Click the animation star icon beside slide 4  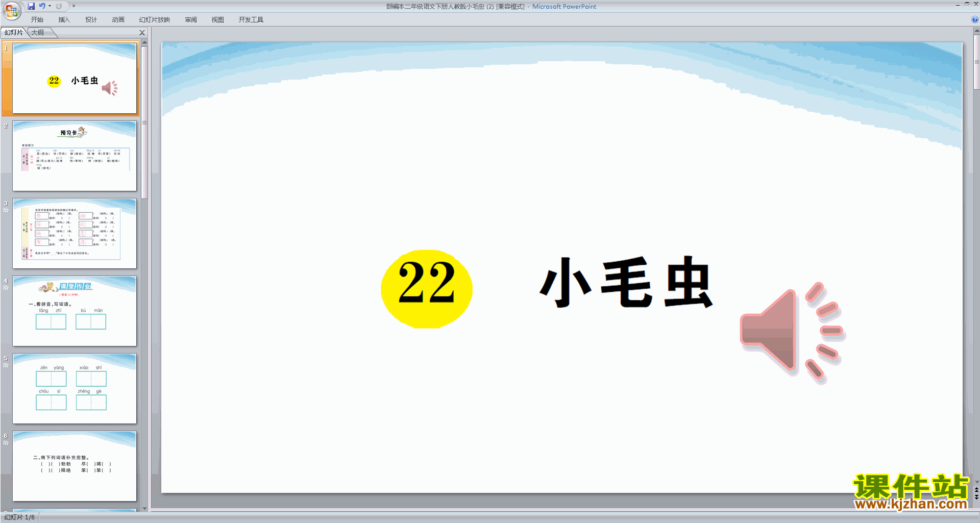(6, 288)
